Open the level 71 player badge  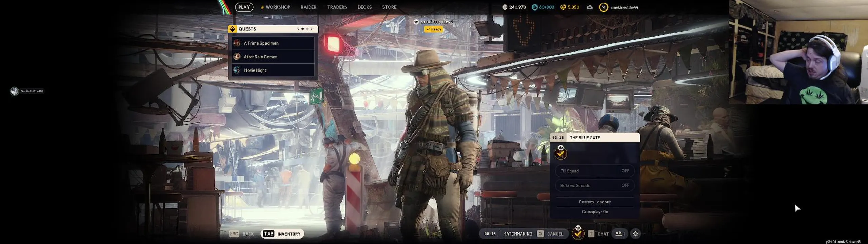click(603, 7)
